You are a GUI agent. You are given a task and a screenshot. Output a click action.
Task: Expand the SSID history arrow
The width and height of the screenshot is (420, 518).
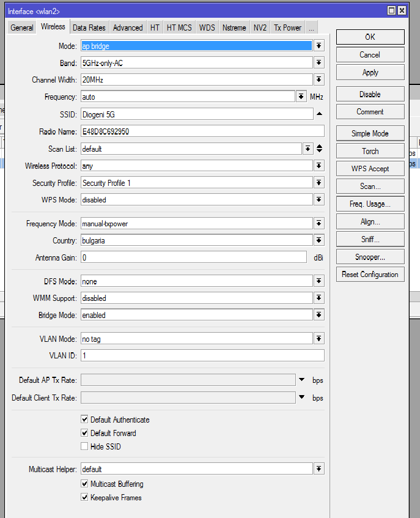click(x=319, y=113)
